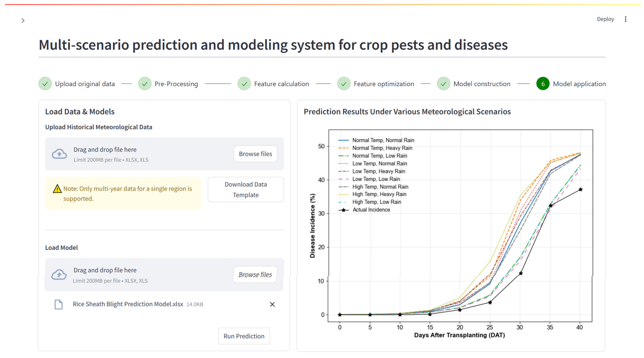
Task: Browse files in Load Model section
Action: [255, 274]
